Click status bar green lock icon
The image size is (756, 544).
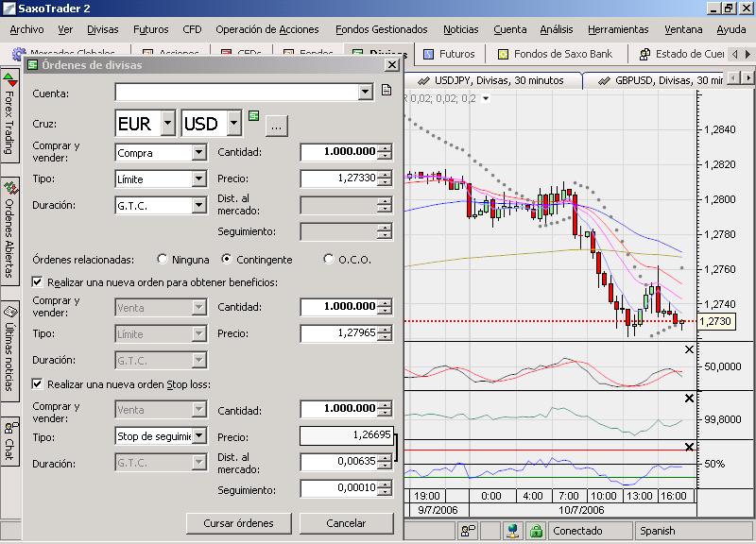click(x=536, y=531)
